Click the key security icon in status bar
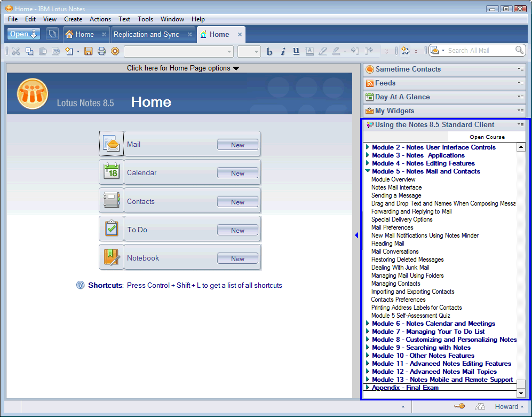532x417 pixels. click(x=459, y=406)
